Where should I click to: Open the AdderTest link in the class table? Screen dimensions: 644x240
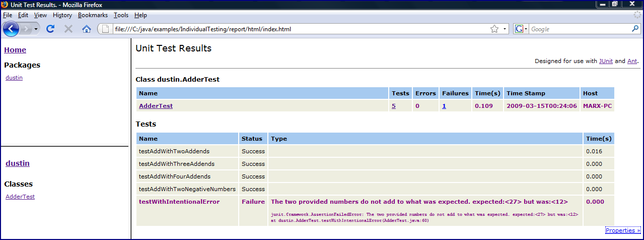pos(156,106)
